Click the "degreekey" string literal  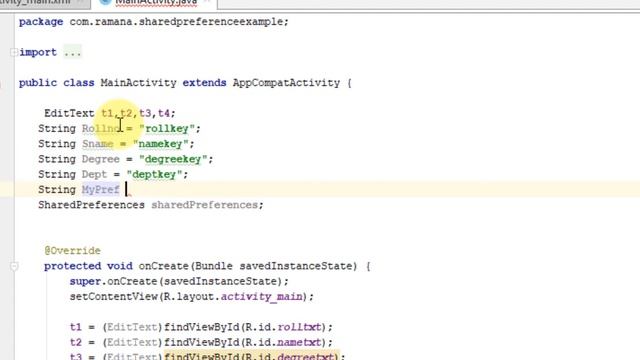(173, 159)
